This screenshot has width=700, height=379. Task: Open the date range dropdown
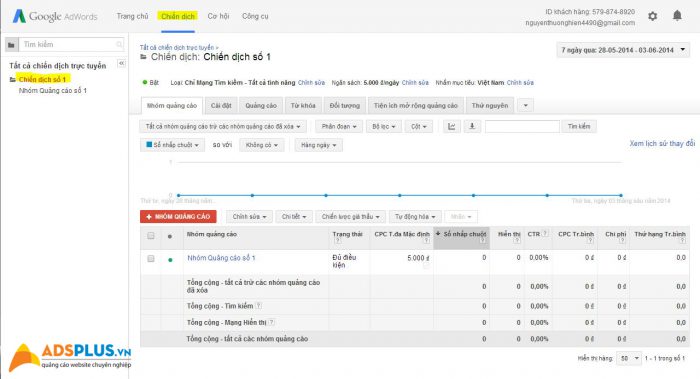[x=623, y=50]
